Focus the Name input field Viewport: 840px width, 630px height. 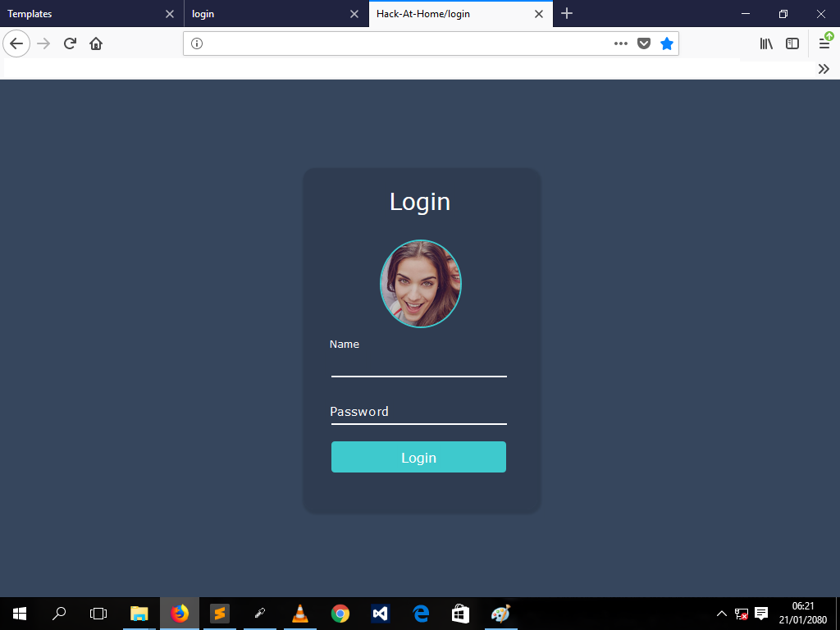[419, 366]
